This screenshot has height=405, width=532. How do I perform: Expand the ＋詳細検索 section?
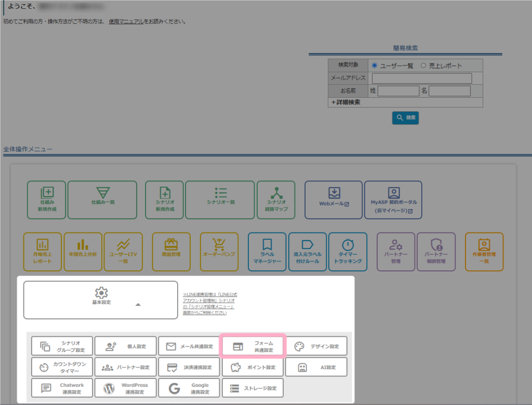click(346, 102)
